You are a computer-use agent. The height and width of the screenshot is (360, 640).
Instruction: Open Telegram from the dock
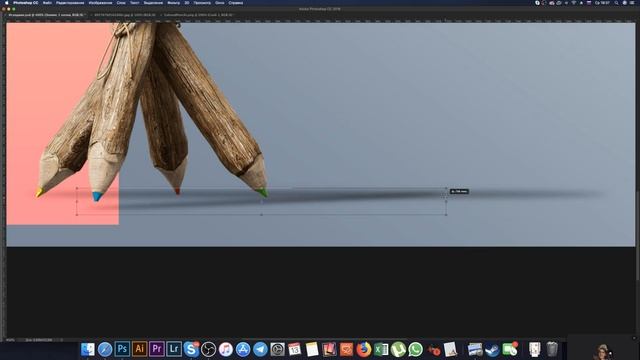click(x=260, y=349)
